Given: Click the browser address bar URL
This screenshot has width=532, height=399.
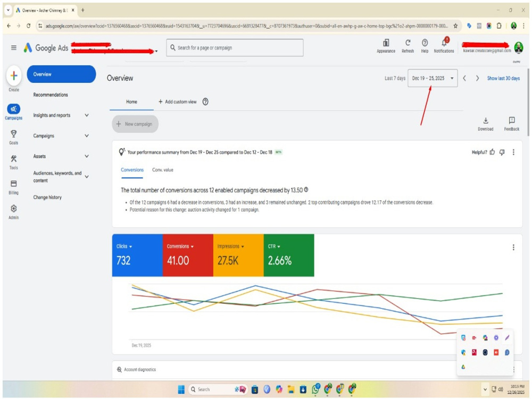Looking at the screenshot, I should point(247,26).
